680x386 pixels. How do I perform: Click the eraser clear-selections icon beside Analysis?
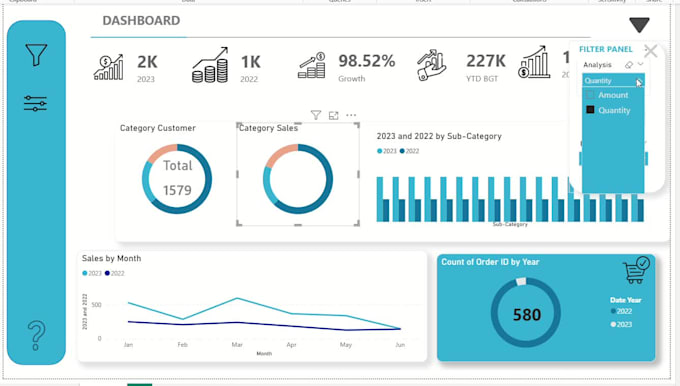coord(629,65)
